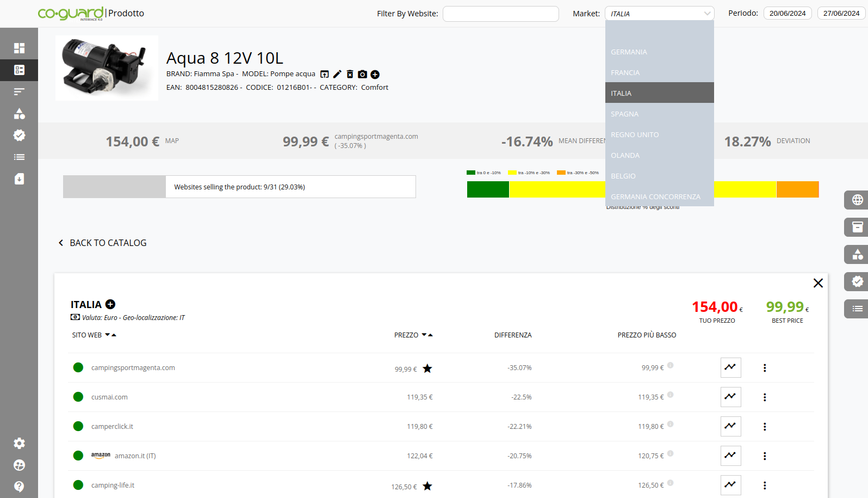Go back via BACK TO CATALOG

pyautogui.click(x=102, y=243)
